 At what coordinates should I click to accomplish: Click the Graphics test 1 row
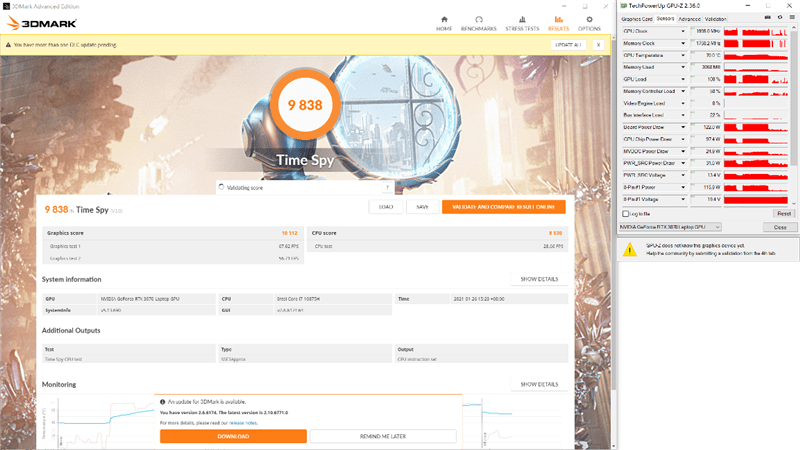pyautogui.click(x=173, y=246)
